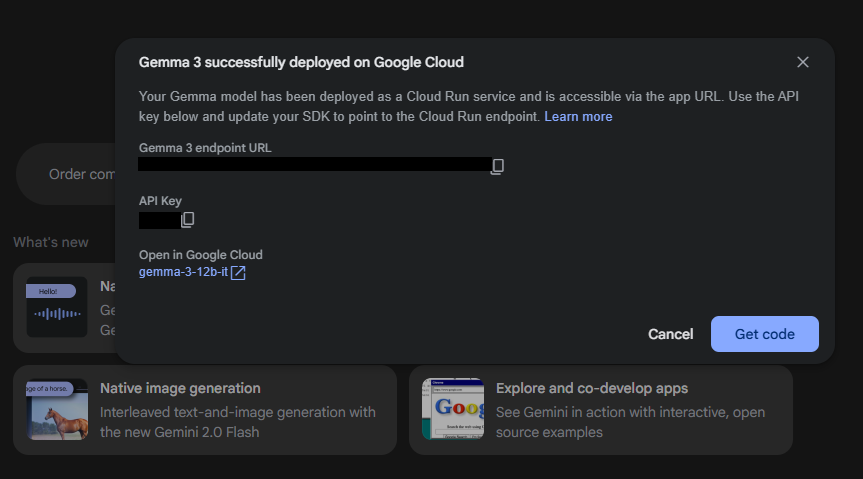The width and height of the screenshot is (863, 479).
Task: Click the Hello audio waveform thumbnail
Action: pyautogui.click(x=57, y=307)
